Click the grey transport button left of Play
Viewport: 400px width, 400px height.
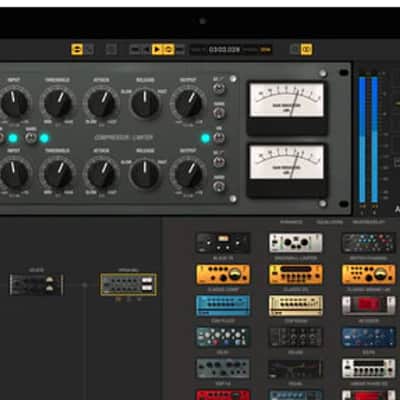(x=146, y=50)
